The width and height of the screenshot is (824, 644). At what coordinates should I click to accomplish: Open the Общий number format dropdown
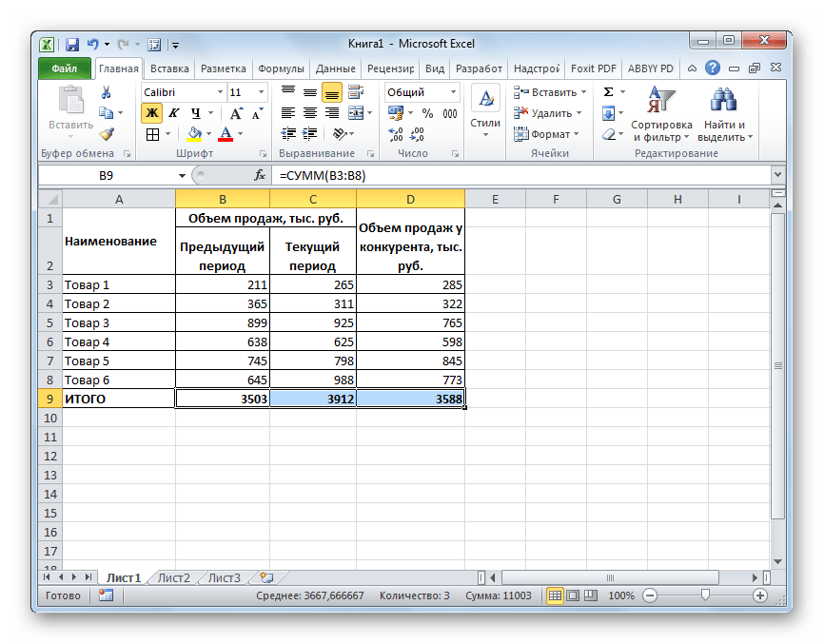click(453, 92)
